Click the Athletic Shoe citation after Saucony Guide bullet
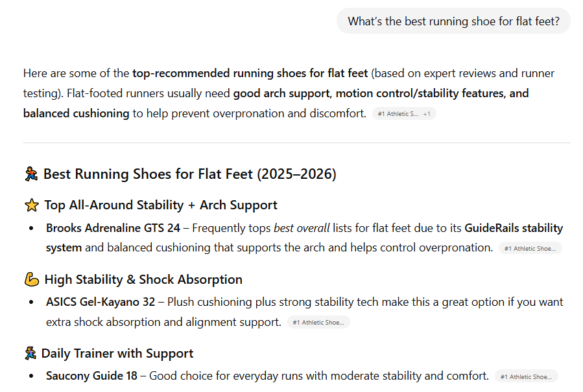This screenshot has height=392, width=583. (528, 376)
